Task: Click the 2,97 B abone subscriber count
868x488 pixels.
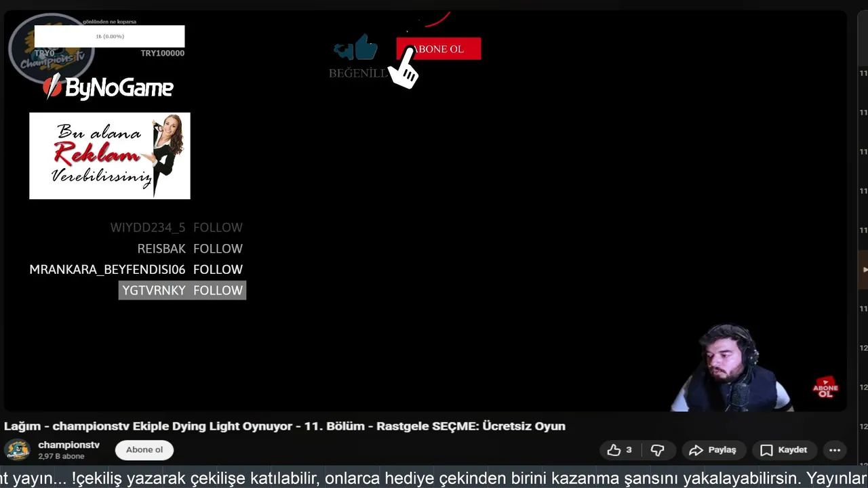Action: click(x=61, y=457)
